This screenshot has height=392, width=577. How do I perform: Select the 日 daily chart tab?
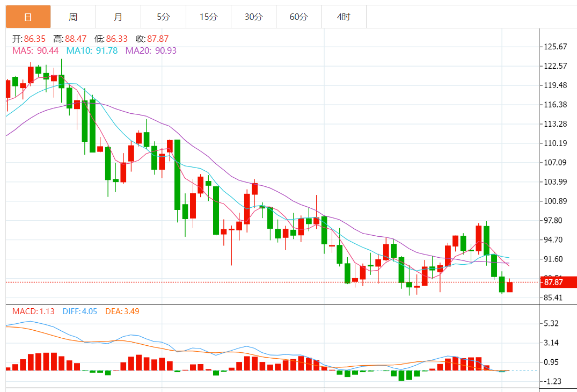point(28,17)
